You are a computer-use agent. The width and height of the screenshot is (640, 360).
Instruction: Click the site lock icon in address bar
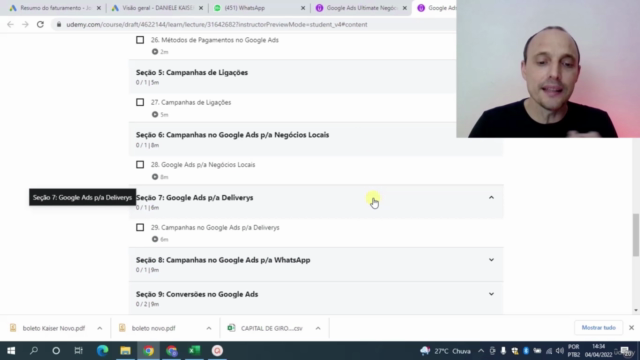pos(59,24)
